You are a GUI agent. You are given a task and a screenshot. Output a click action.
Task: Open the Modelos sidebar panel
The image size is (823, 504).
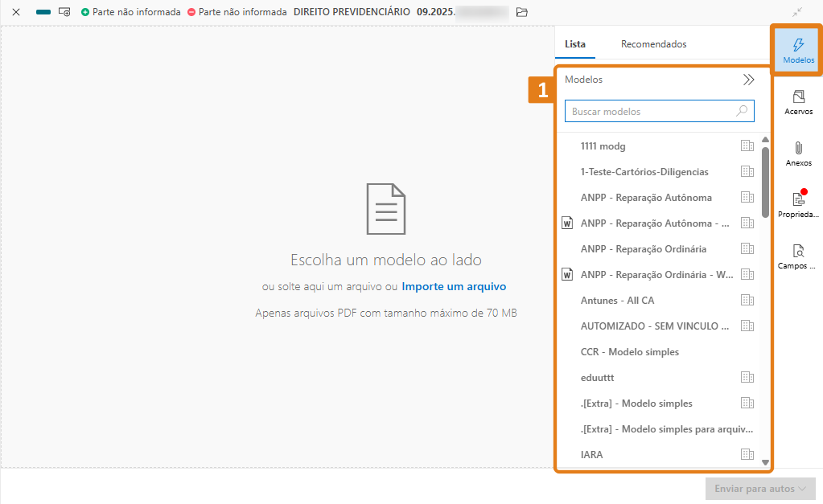point(798,51)
